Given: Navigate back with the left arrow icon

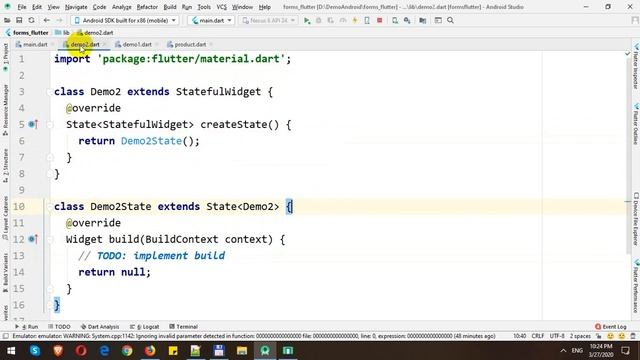Looking at the screenshot, I should 47,20.
